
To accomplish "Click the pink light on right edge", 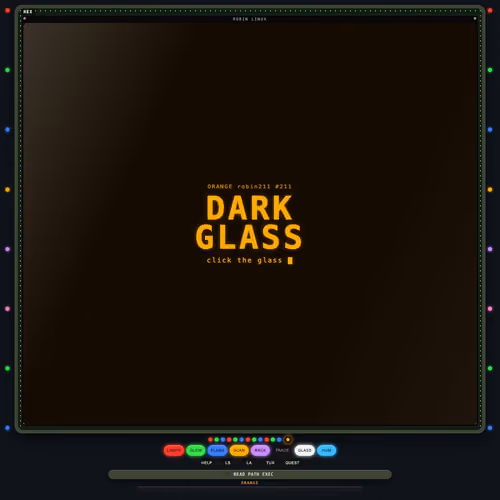I will pos(490,309).
